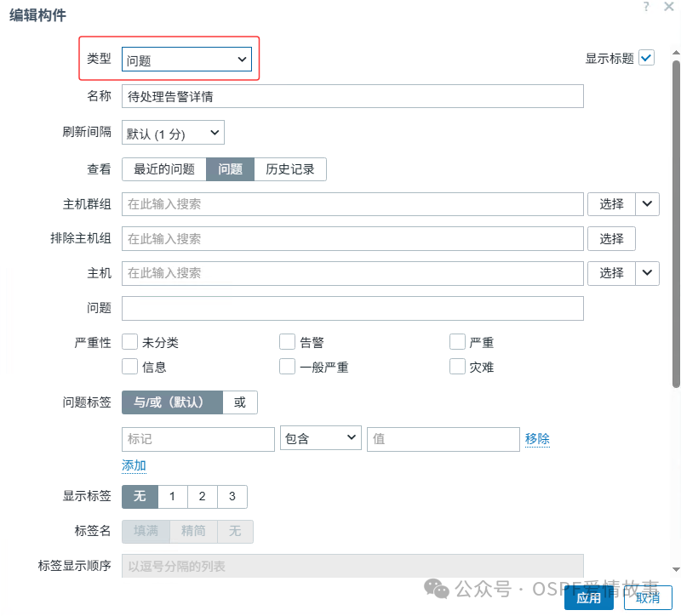Open the 包含 operator dropdown
This screenshot has height=616, width=681.
321,438
